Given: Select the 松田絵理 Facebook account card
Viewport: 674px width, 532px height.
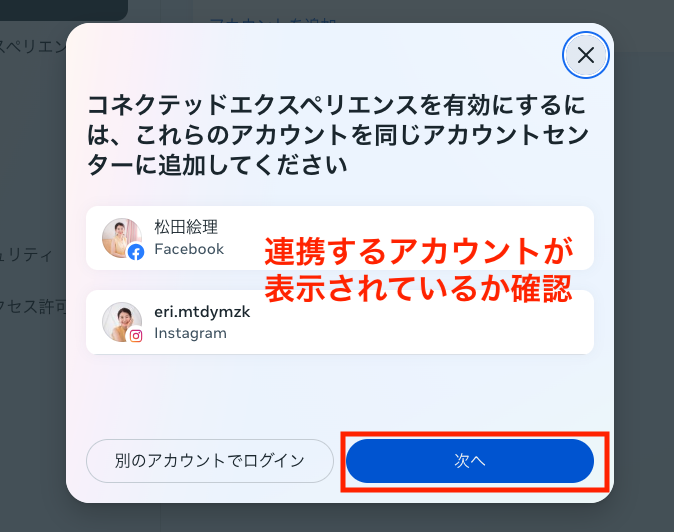Looking at the screenshot, I should 340,238.
